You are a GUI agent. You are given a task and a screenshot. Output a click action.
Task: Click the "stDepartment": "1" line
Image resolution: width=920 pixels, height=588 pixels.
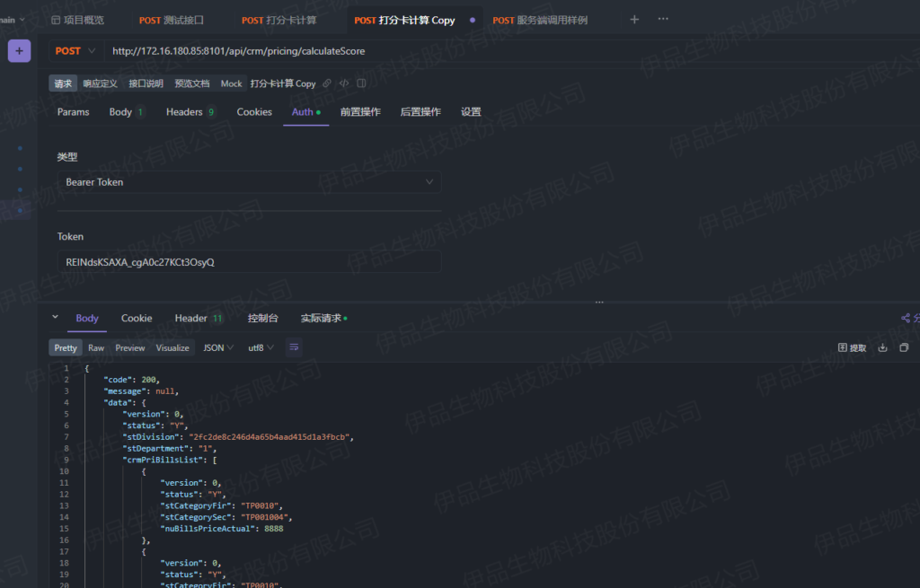(169, 449)
